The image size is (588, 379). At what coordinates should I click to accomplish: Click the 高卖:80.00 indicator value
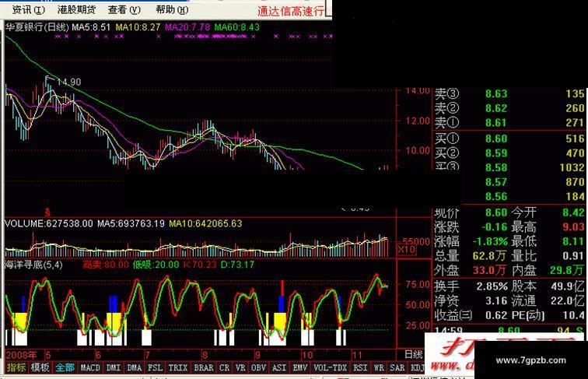106,265
